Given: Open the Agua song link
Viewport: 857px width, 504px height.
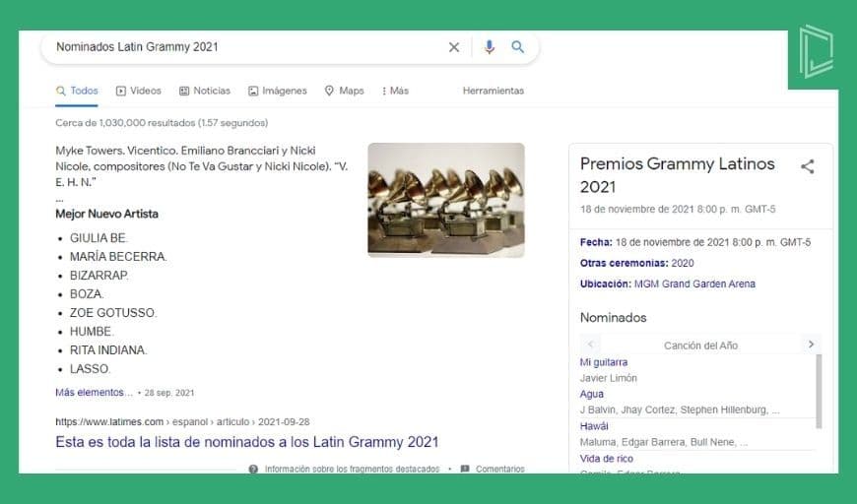Looking at the screenshot, I should pos(591,394).
